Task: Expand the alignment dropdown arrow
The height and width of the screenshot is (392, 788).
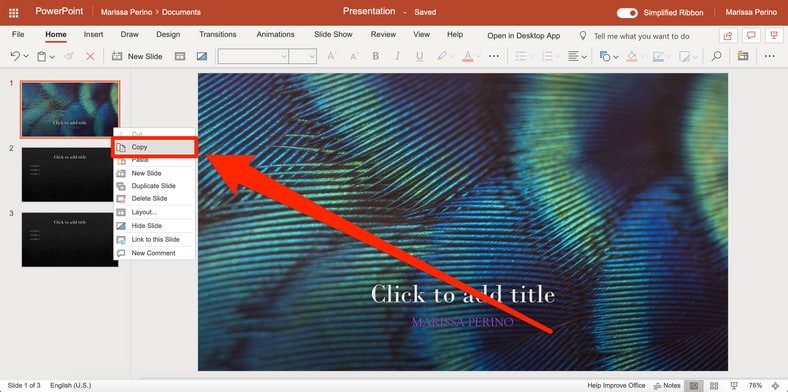Action: tap(584, 57)
